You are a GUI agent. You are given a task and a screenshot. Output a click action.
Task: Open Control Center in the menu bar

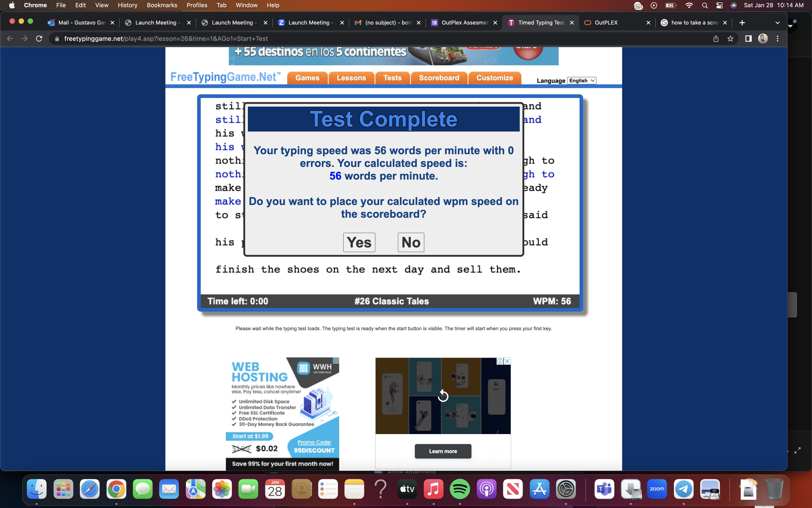pos(719,5)
